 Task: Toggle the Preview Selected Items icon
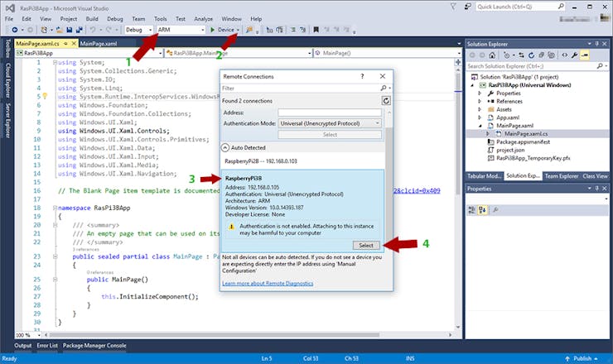pyautogui.click(x=585, y=55)
